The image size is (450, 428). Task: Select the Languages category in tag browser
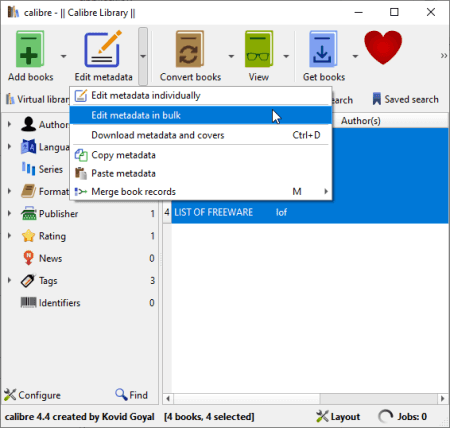(x=45, y=147)
